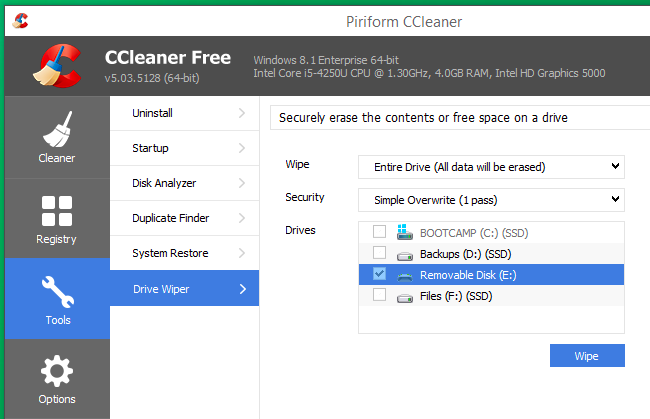Screen dimensions: 650x419
Task: Click the chevron next to Drive Wiper
Action: click(x=243, y=289)
